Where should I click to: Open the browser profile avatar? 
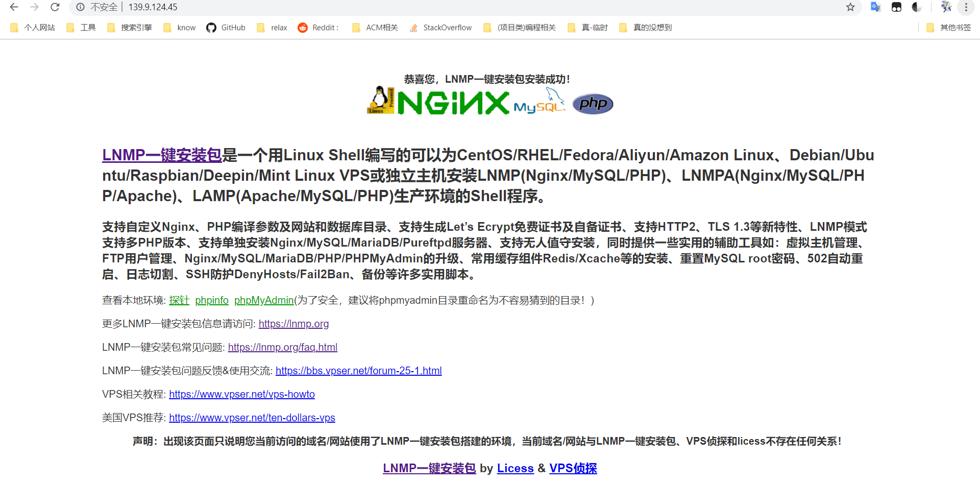[946, 7]
